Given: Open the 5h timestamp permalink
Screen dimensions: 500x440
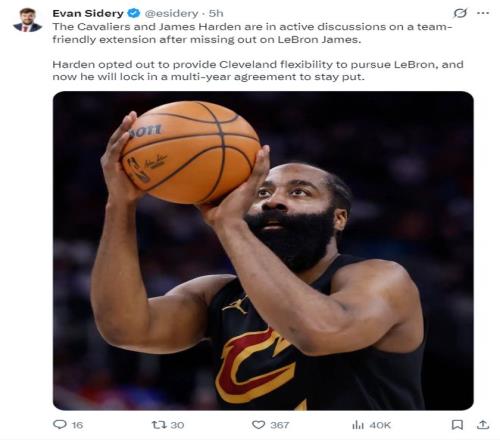Looking at the screenshot, I should (216, 13).
